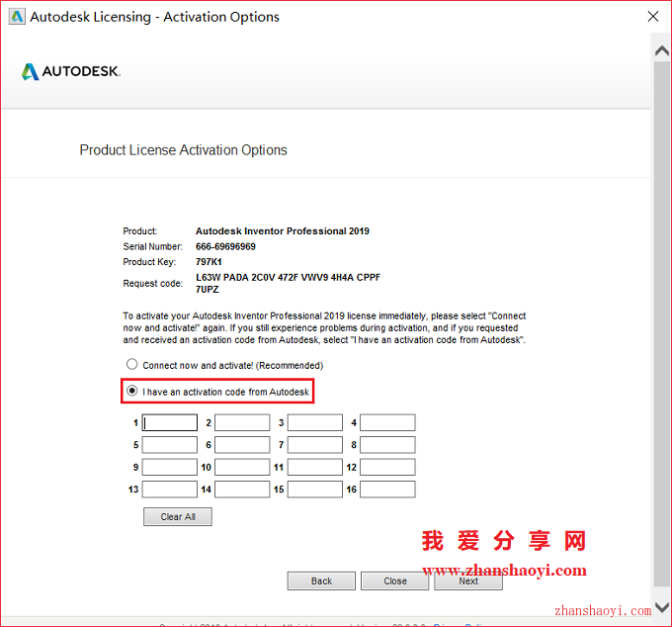Screen dimensions: 672x627
Task: Click activation code field 7
Action: (x=315, y=445)
